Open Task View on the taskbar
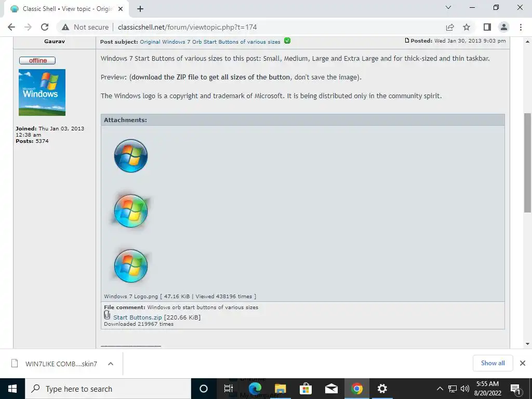This screenshot has height=399, width=532. 229,389
